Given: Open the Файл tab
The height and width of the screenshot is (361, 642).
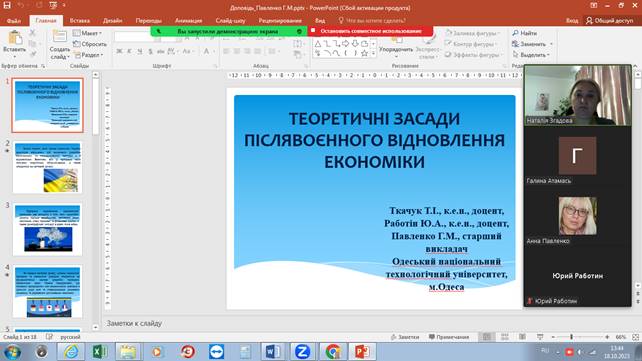Looking at the screenshot, I should pyautogui.click(x=14, y=20).
